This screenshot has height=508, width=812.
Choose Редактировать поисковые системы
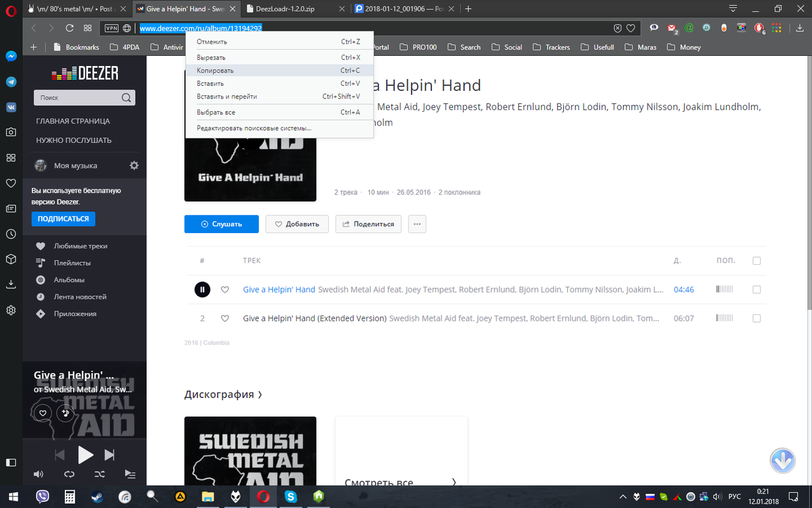(279, 128)
